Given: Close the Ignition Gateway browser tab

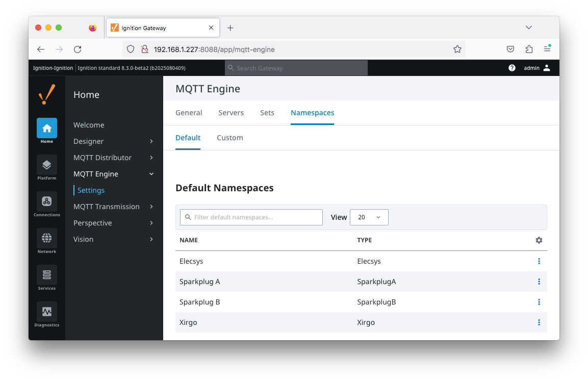Looking at the screenshot, I should [211, 28].
